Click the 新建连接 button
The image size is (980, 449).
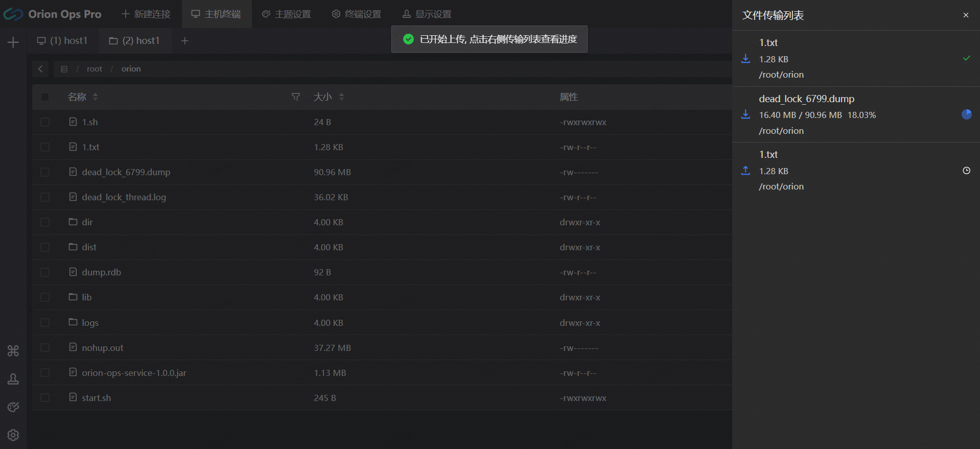pyautogui.click(x=146, y=14)
